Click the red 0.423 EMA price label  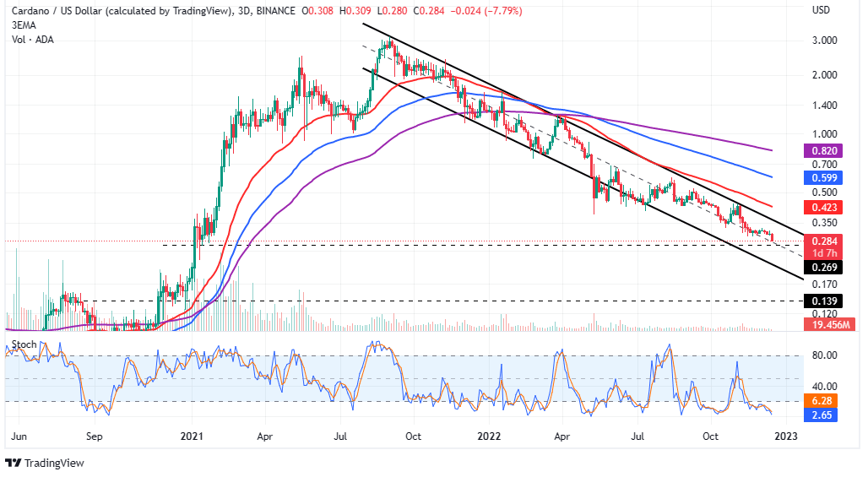point(824,207)
